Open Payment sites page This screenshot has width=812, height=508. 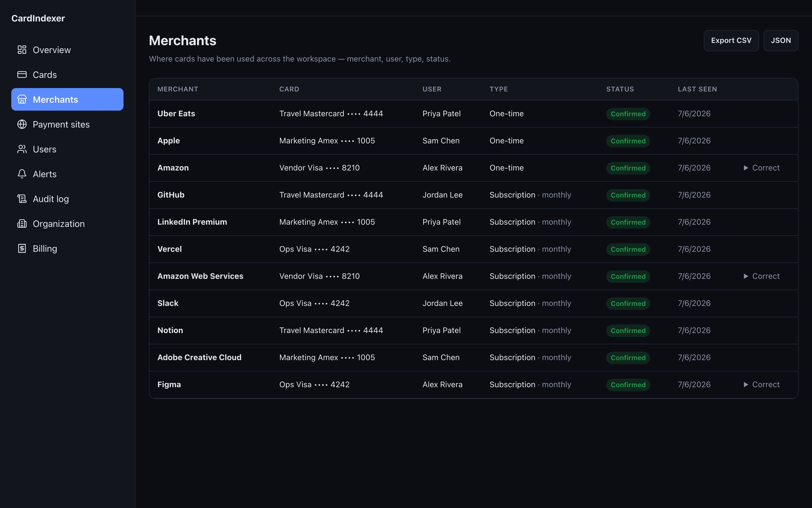click(x=67, y=124)
